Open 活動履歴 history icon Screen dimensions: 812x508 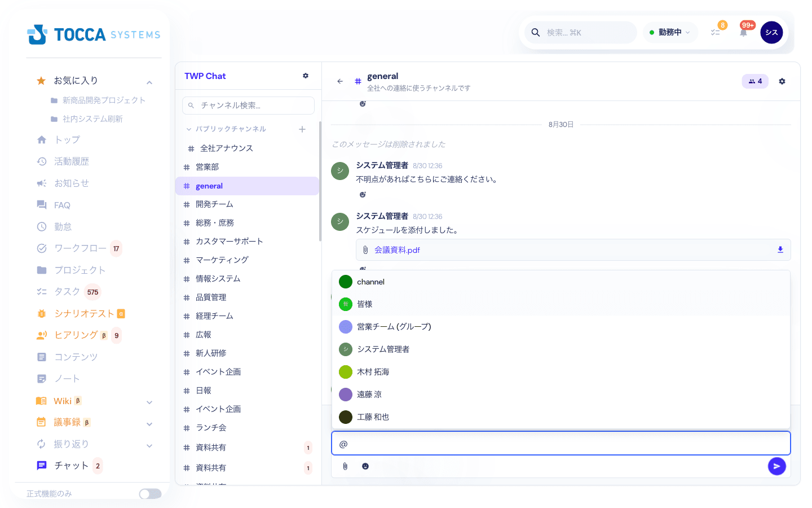[x=42, y=161]
